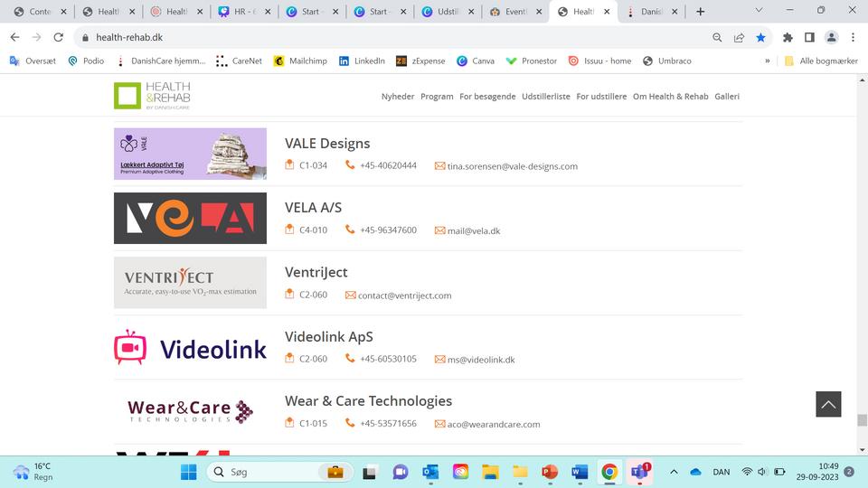This screenshot has width=868, height=488.
Task: Open the Program menu item
Action: [x=437, y=97]
